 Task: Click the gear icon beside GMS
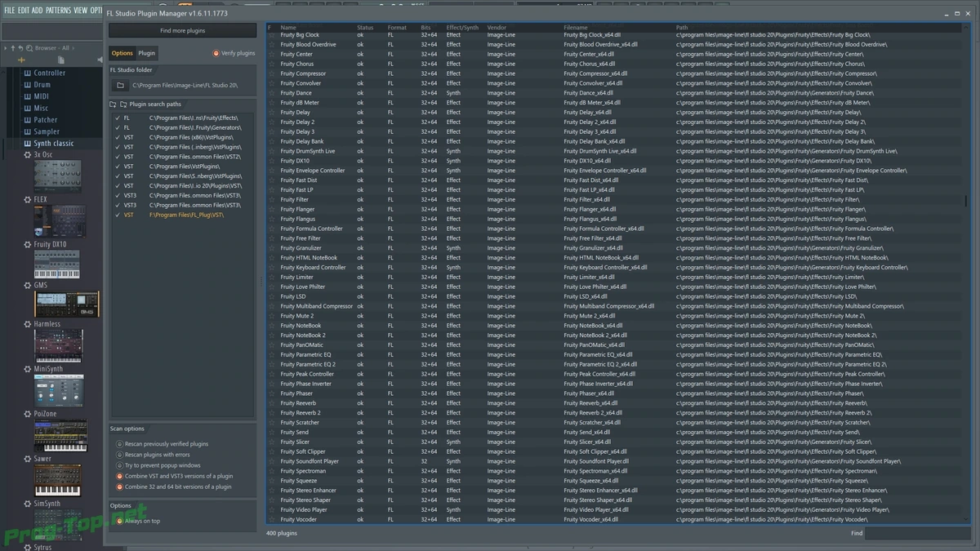28,286
